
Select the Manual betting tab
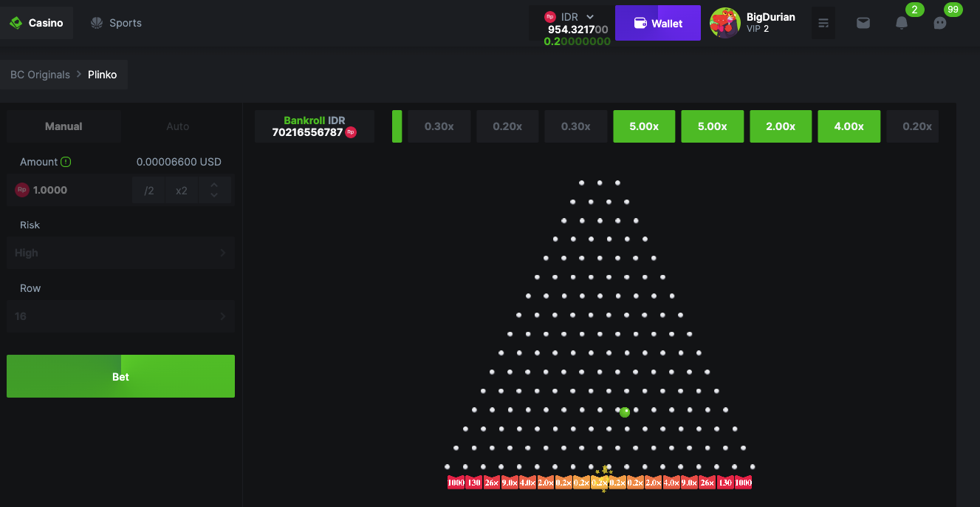(64, 126)
